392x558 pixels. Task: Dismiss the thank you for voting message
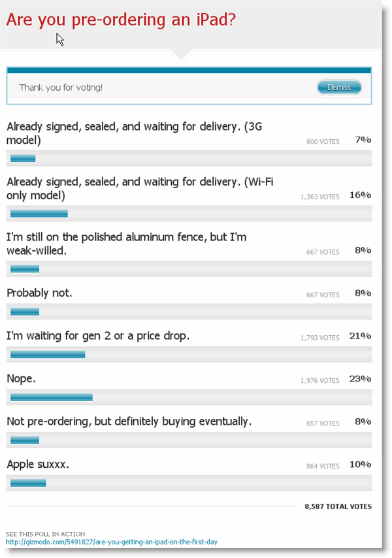339,88
